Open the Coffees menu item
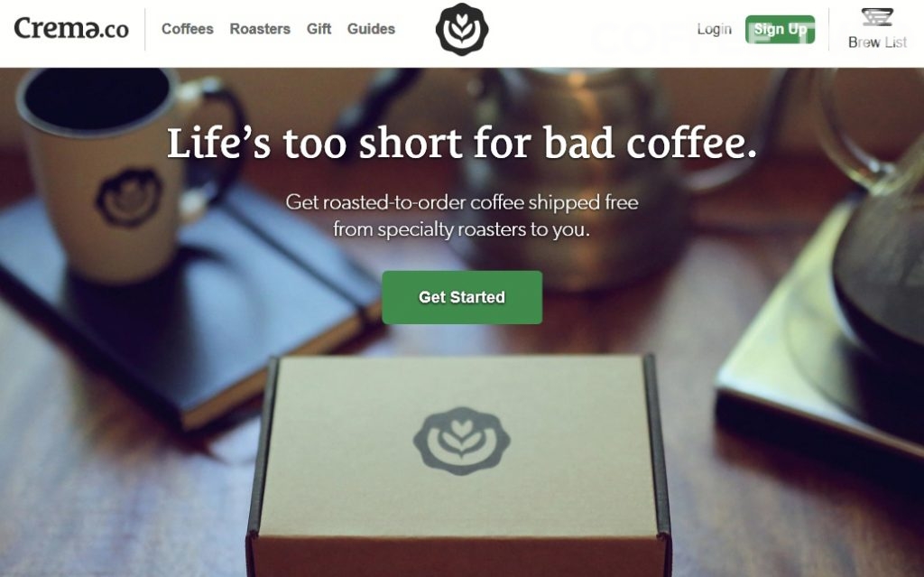Image resolution: width=924 pixels, height=577 pixels. 188,29
